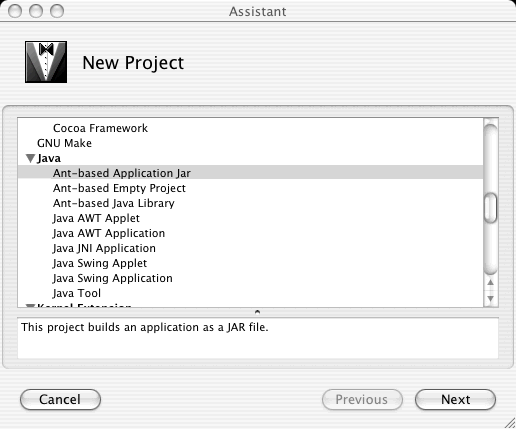This screenshot has height=429, width=516.
Task: Select the GNU Make project type
Action: pyautogui.click(x=250, y=143)
